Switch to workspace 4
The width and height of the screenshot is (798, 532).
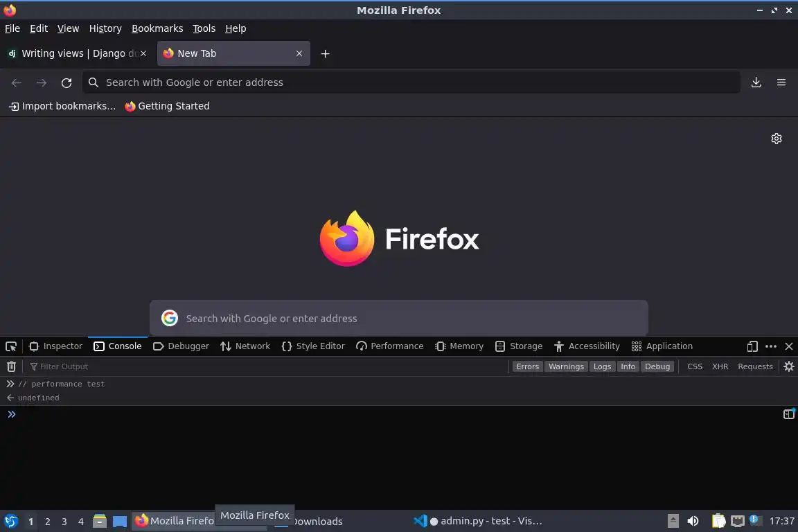(x=80, y=522)
